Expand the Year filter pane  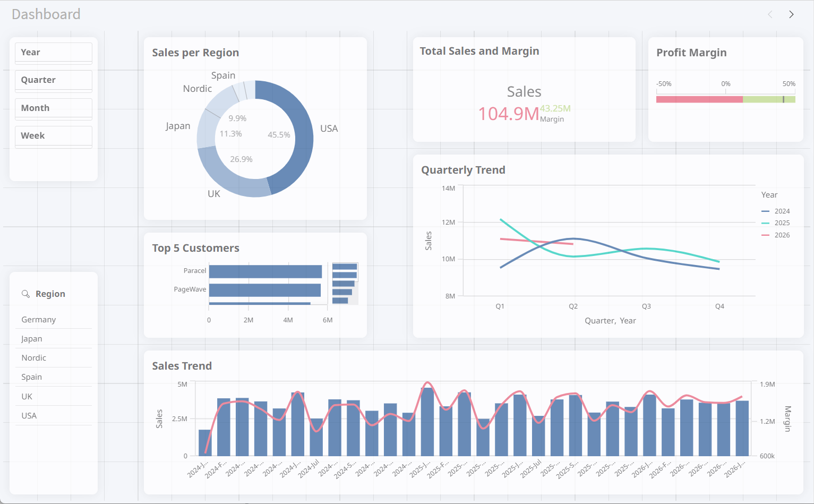(54, 53)
